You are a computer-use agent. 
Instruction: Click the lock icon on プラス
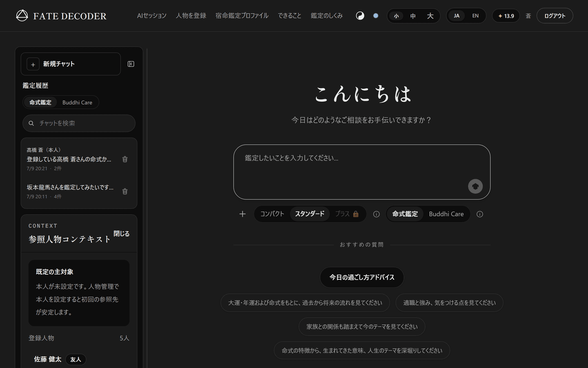[356, 214]
